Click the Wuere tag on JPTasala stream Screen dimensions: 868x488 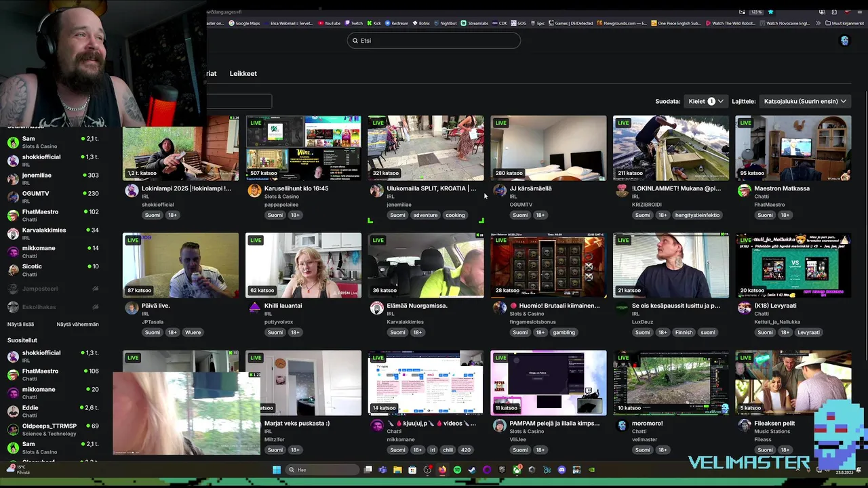pyautogui.click(x=193, y=332)
